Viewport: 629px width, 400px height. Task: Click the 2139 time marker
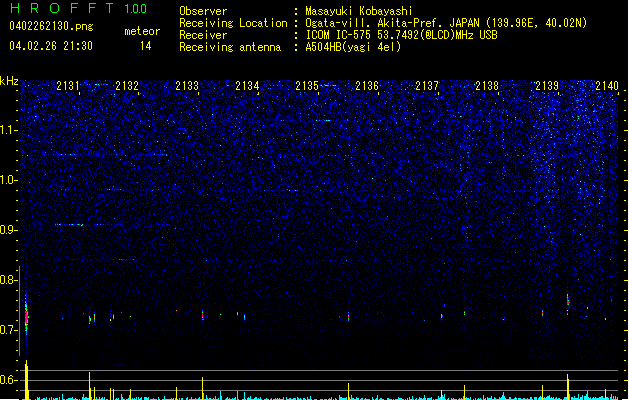(547, 86)
